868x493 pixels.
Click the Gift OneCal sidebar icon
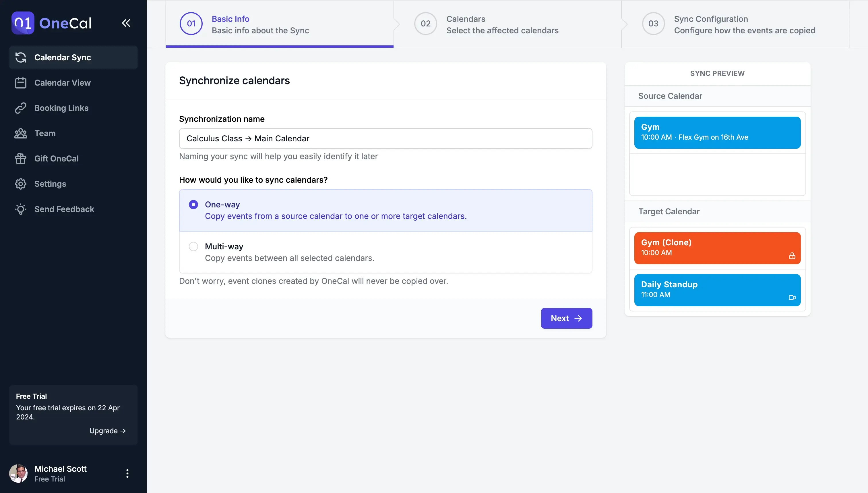pyautogui.click(x=21, y=159)
